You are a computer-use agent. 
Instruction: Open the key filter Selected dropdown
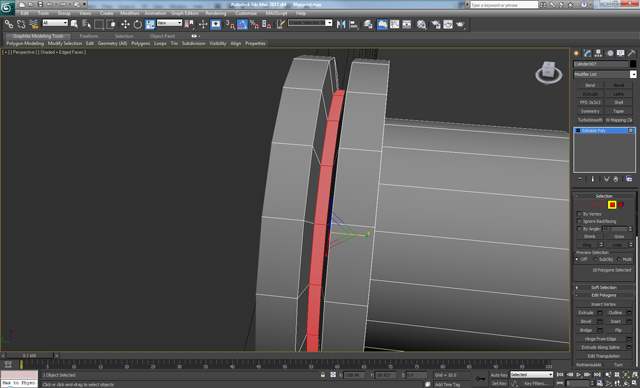click(531, 375)
